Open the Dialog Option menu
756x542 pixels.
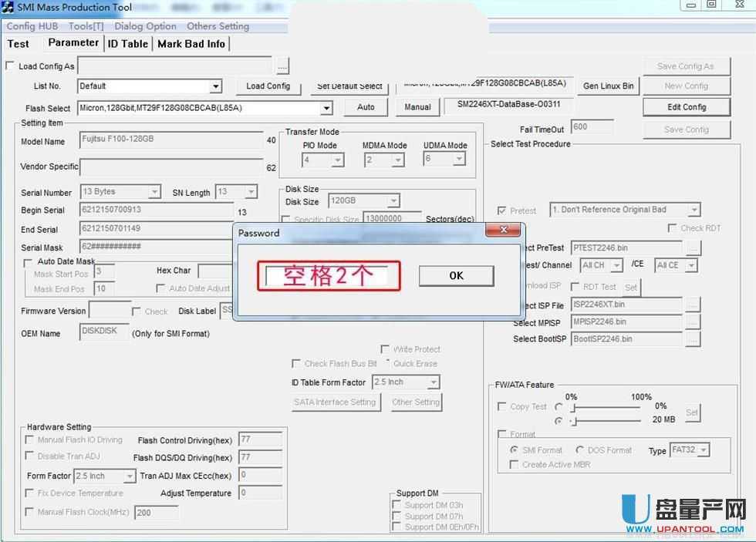pyautogui.click(x=145, y=26)
